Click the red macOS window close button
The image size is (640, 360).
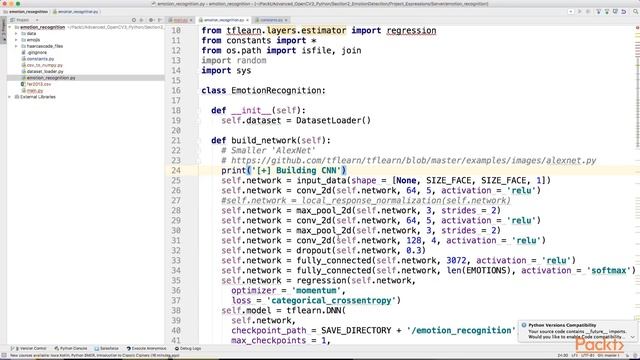(x=4, y=4)
